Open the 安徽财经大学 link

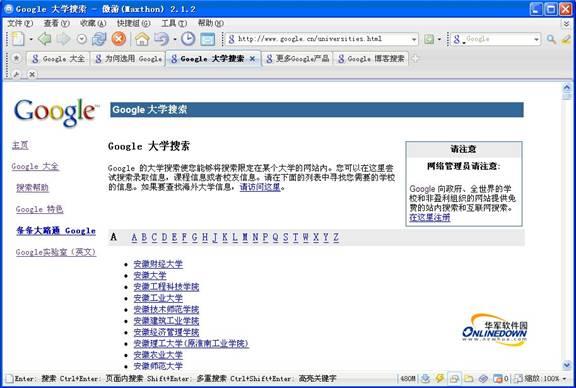(x=158, y=264)
